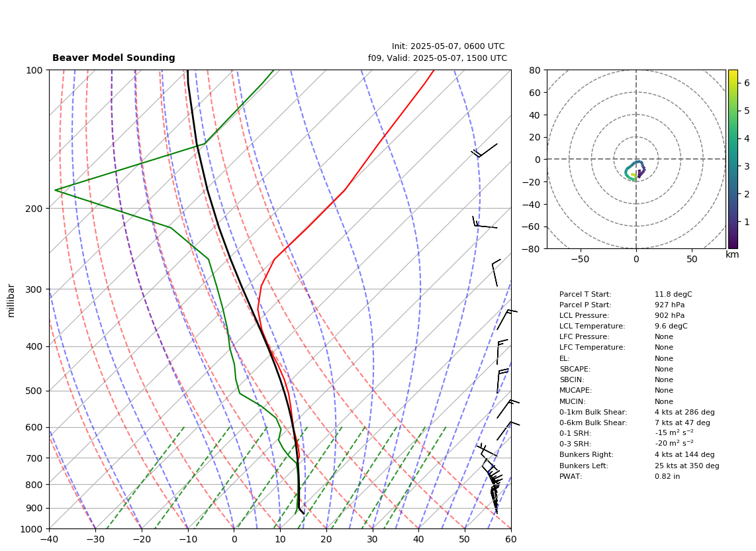This screenshot has height=551, width=756.
Task: Click the "LCL Temperature:" label
Action: click(592, 326)
